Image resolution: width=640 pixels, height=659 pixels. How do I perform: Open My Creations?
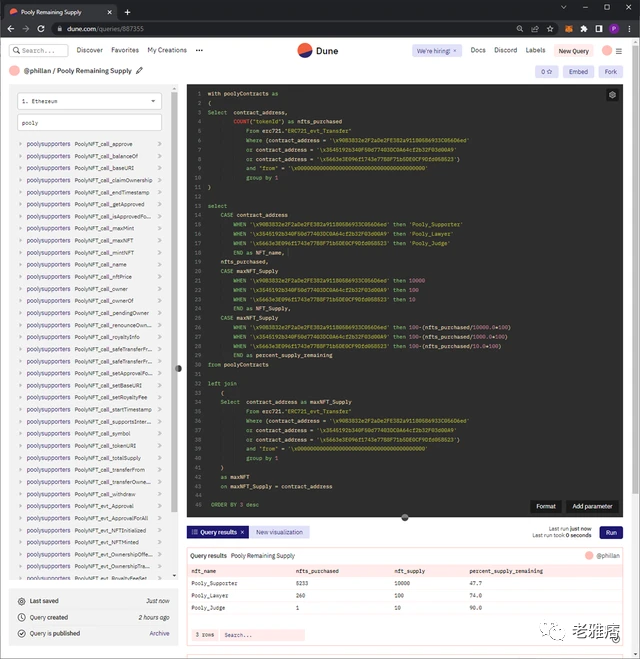(167, 50)
